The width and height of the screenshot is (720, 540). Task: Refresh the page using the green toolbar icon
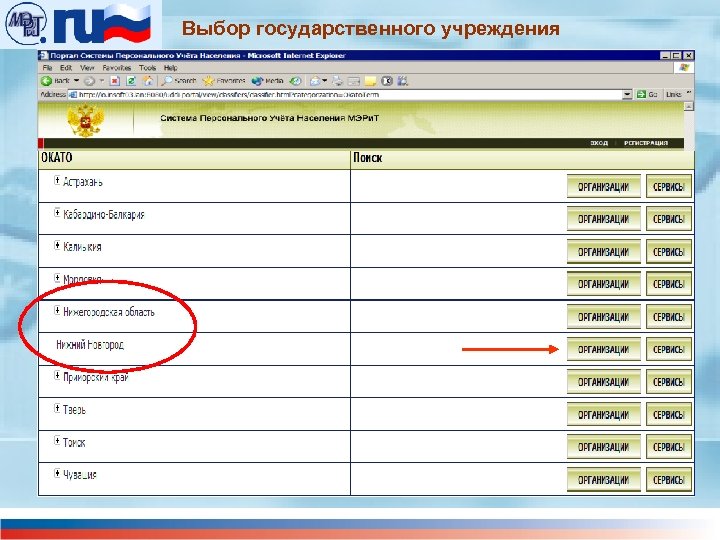pos(131,81)
